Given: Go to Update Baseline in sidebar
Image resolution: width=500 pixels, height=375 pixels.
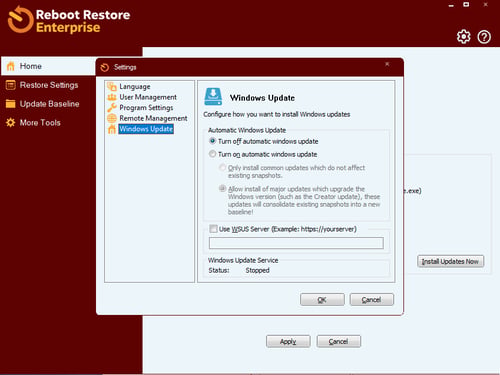Looking at the screenshot, I should pyautogui.click(x=49, y=104).
